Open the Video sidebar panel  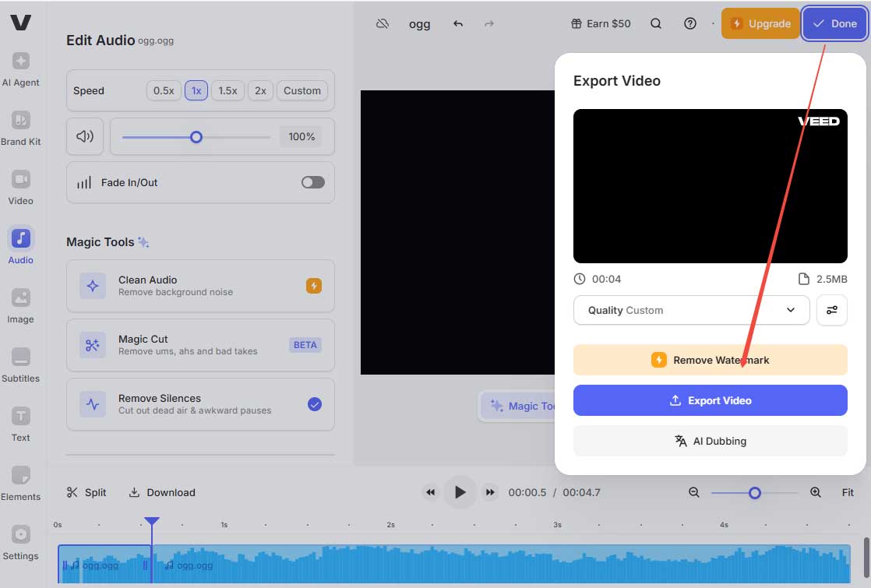(20, 188)
